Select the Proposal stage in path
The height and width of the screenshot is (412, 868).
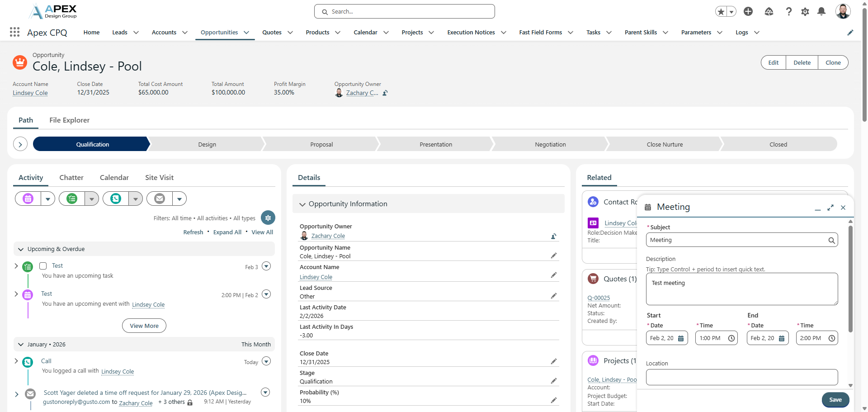321,145
